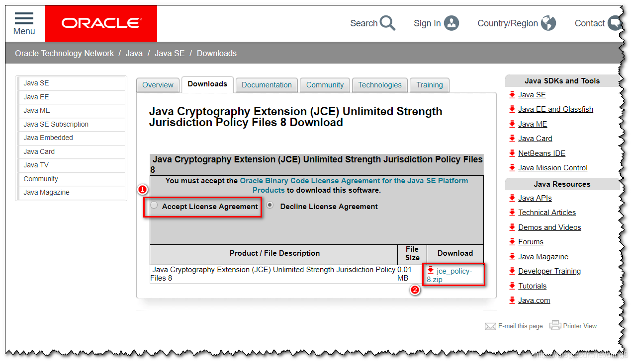Open Java Mission Control link
This screenshot has width=633, height=364.
[553, 168]
